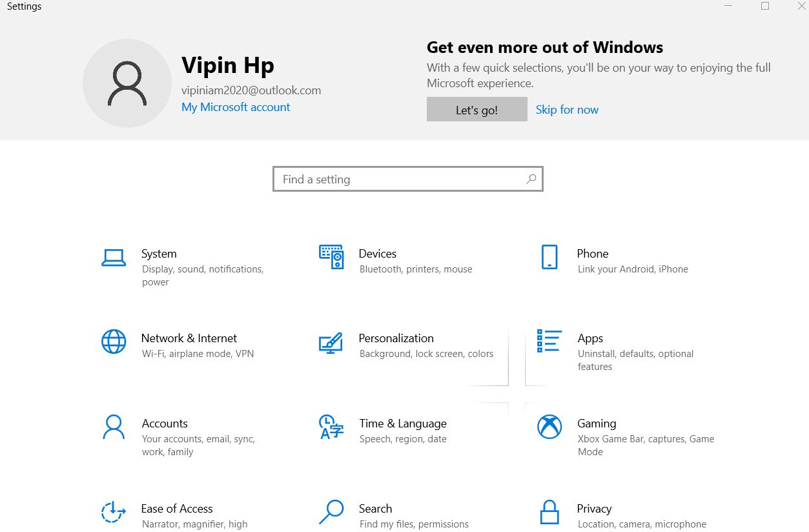The width and height of the screenshot is (809, 532).
Task: Select the Search magnifier category icon
Action: point(331,512)
